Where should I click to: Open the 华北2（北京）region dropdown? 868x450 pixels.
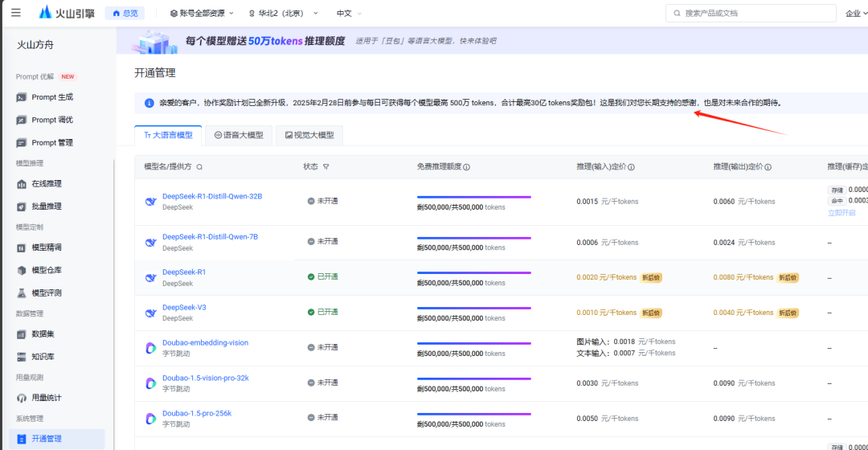284,14
